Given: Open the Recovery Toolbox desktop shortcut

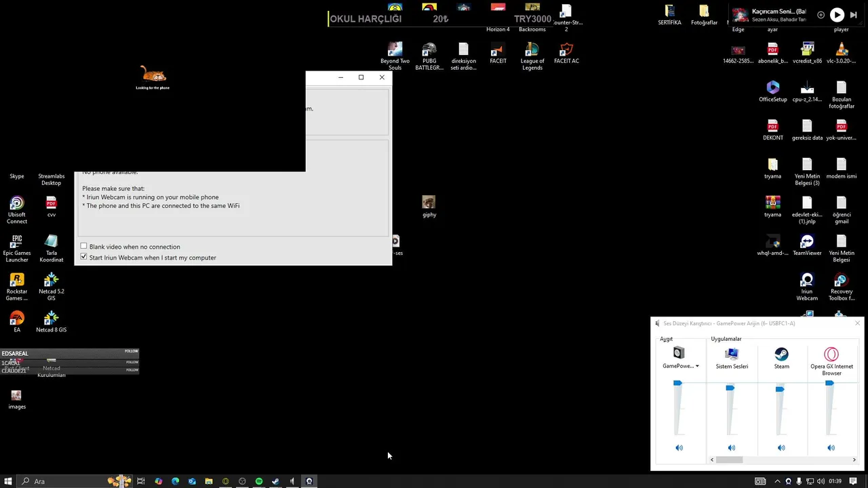Looking at the screenshot, I should pyautogui.click(x=842, y=287).
